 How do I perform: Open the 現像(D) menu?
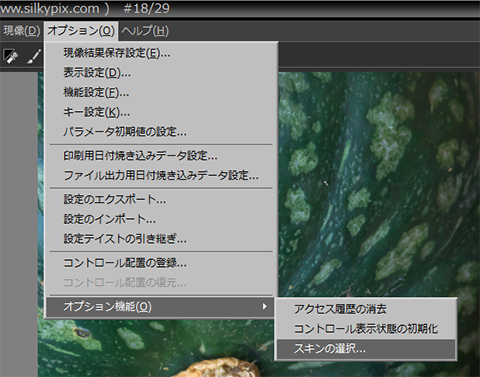[21, 31]
